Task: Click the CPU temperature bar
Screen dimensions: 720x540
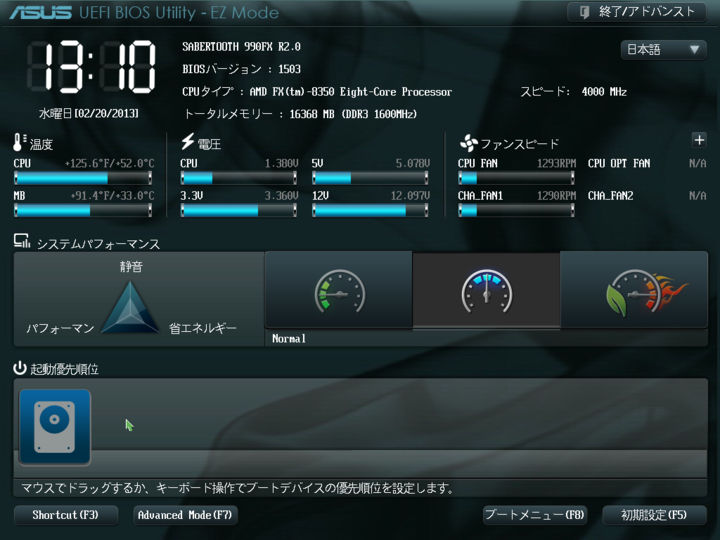Action: [83, 178]
